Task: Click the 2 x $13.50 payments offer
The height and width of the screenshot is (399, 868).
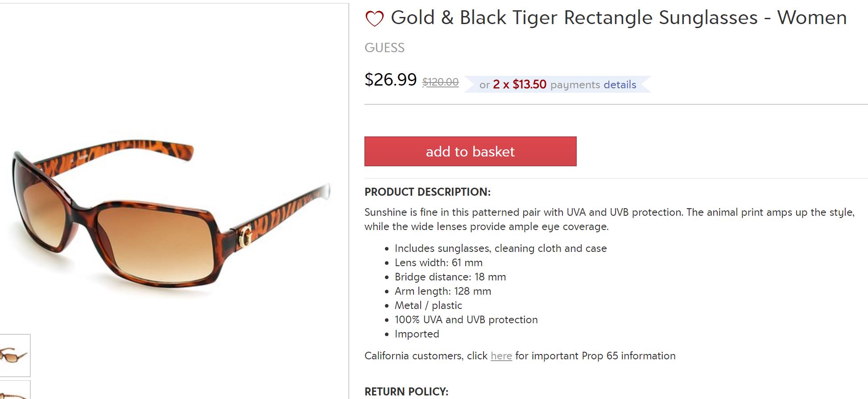Action: click(519, 85)
